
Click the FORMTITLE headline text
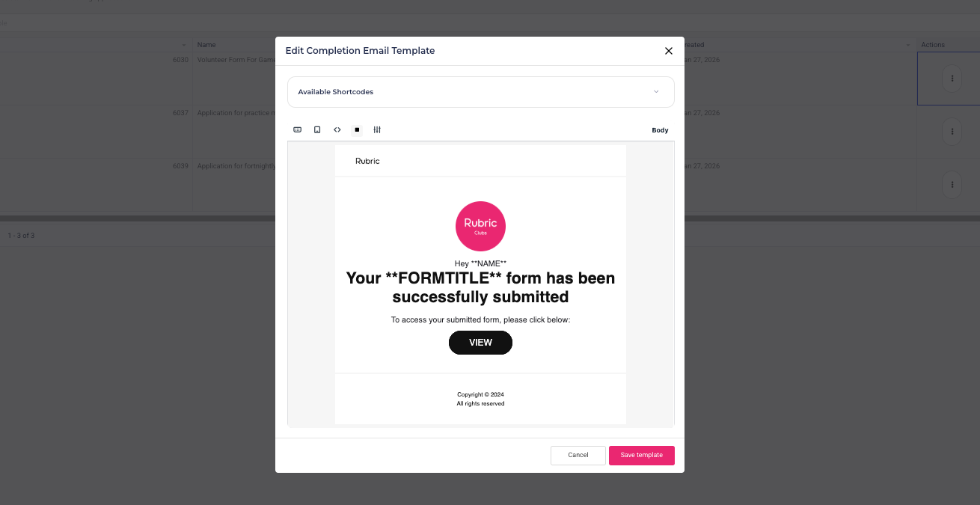tap(480, 287)
